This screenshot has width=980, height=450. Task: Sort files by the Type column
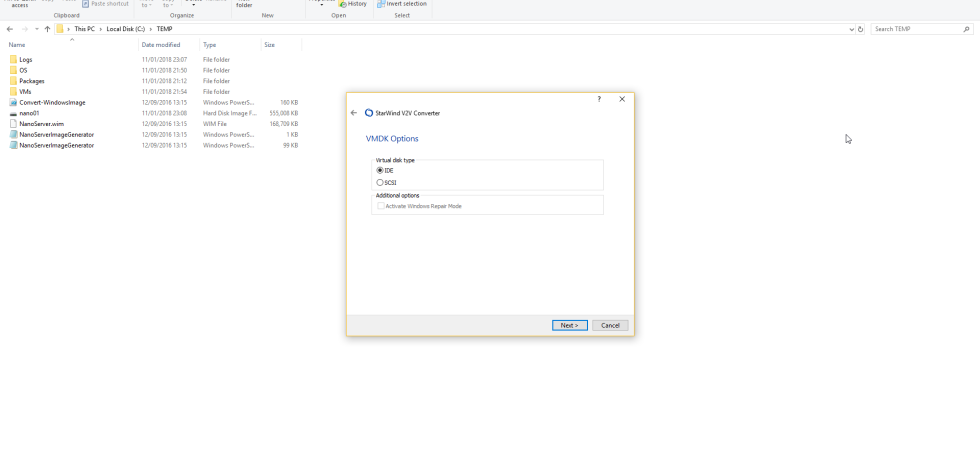[209, 45]
